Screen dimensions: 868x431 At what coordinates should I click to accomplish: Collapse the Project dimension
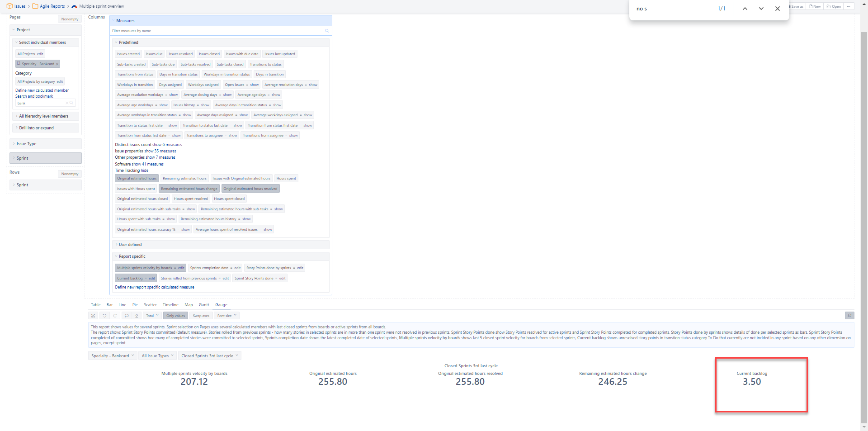[x=45, y=30]
